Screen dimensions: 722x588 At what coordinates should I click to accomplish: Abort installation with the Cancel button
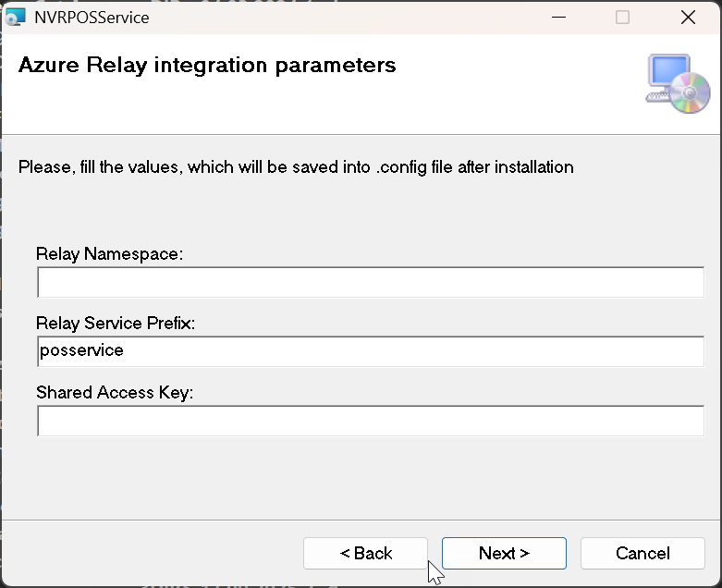(642, 553)
